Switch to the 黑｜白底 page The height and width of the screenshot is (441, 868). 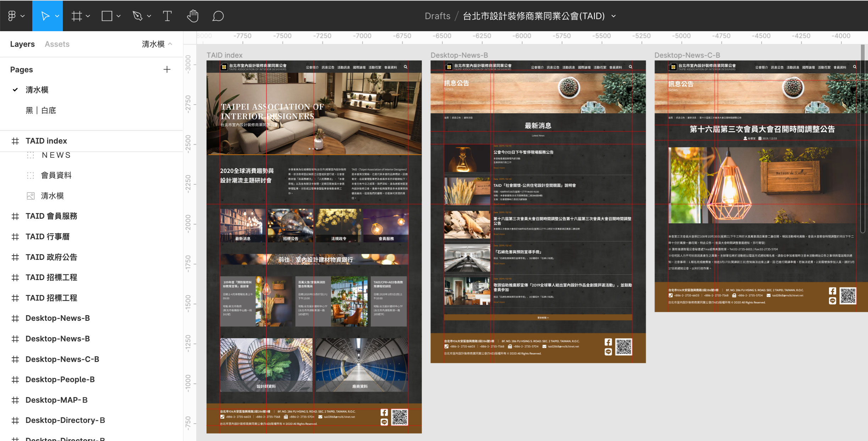coord(41,110)
